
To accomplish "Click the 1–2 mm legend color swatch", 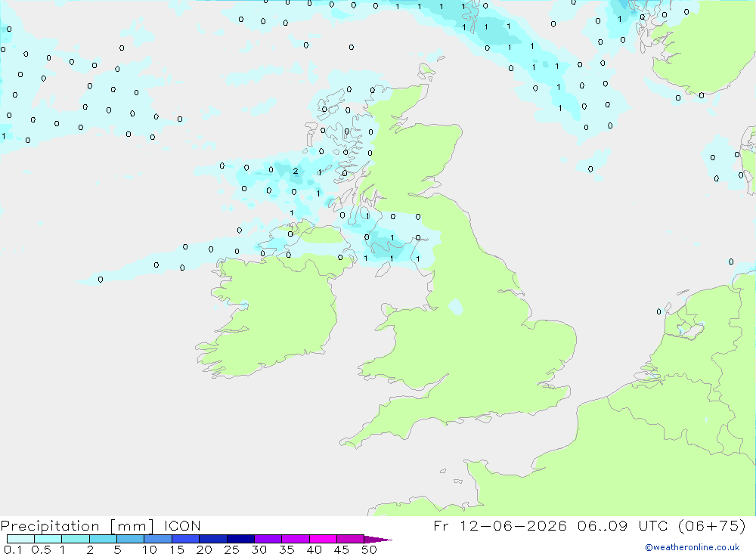I will tap(76, 539).
